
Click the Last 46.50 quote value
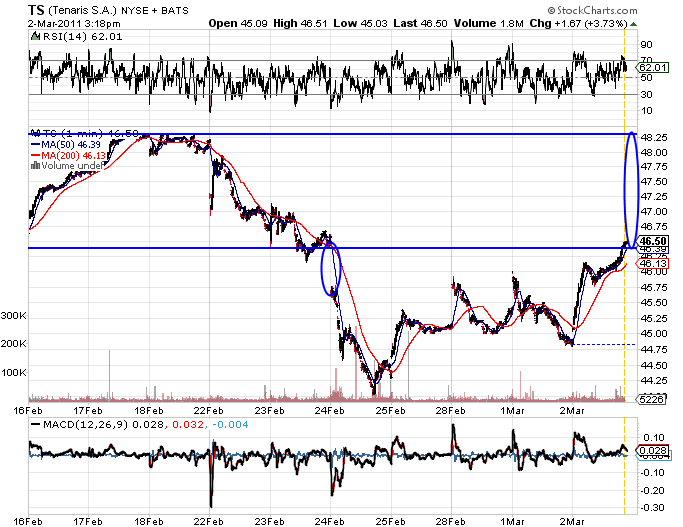[x=420, y=24]
